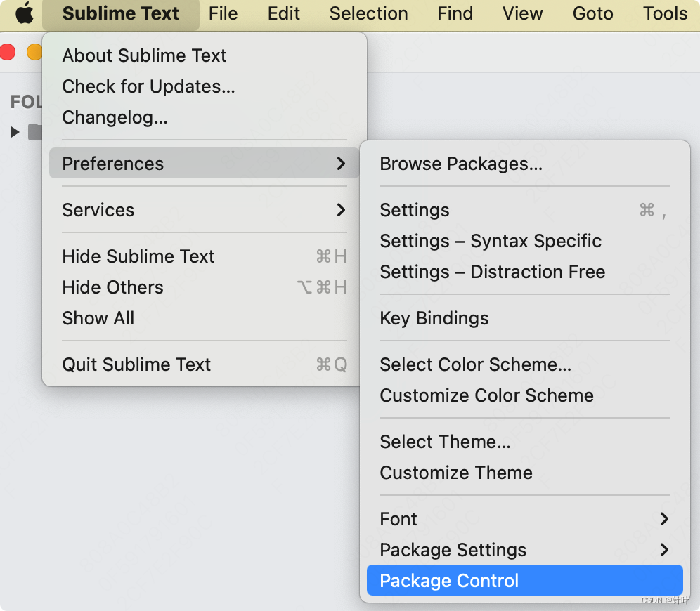Image resolution: width=700 pixels, height=611 pixels.
Task: Open the Find menu
Action: (454, 13)
